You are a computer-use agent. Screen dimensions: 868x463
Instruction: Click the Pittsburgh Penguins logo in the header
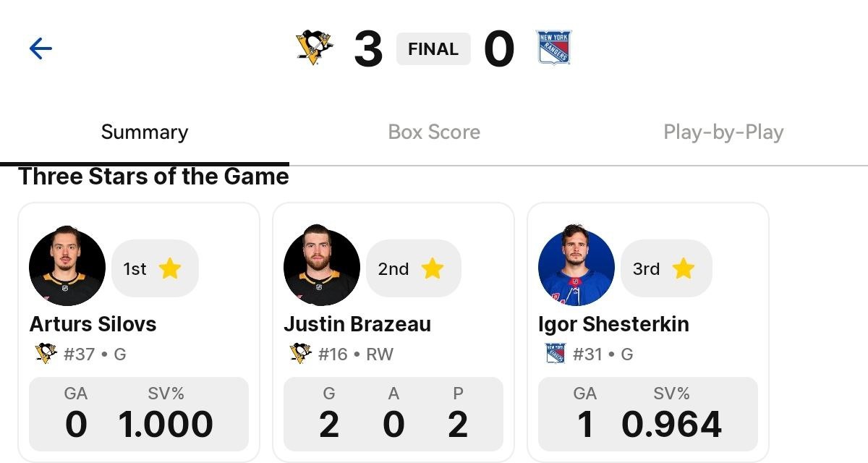point(314,48)
